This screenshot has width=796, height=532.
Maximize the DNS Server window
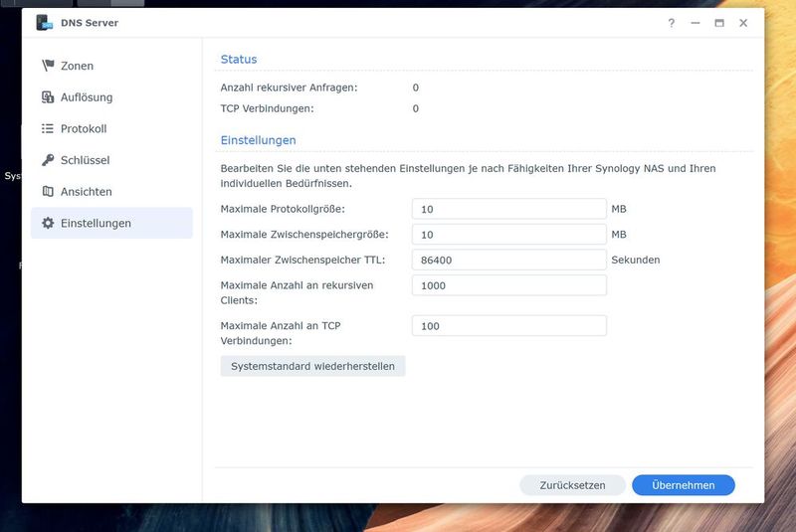click(719, 23)
